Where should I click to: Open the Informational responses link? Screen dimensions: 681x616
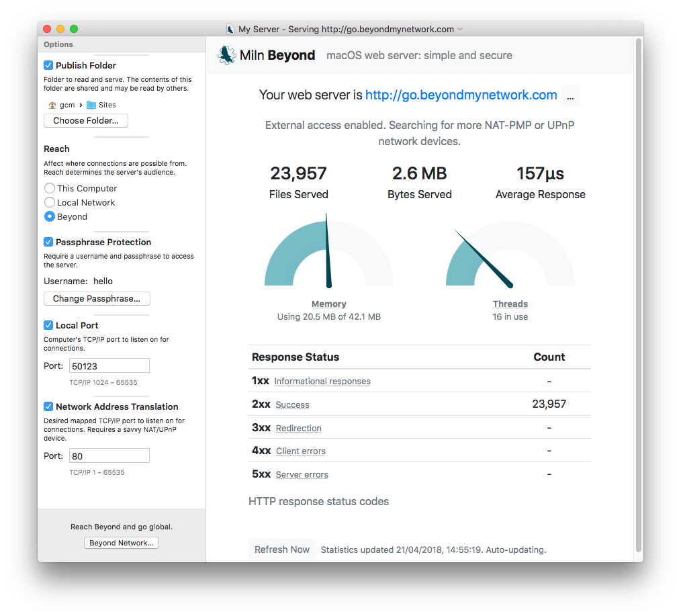coord(322,382)
